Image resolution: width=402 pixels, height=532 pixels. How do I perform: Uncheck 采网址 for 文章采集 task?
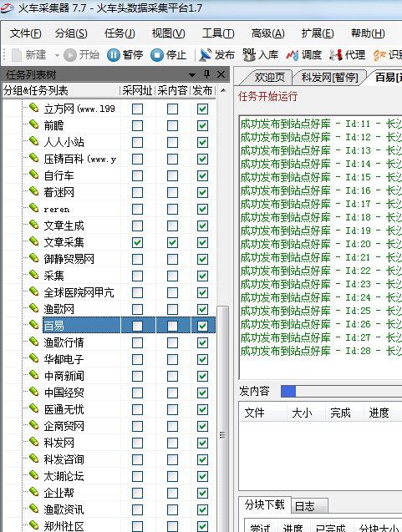tap(138, 242)
